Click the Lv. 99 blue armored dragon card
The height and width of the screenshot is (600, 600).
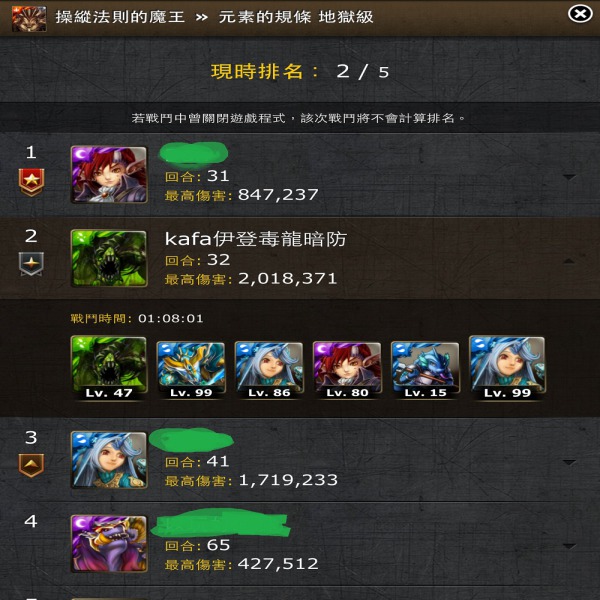(x=191, y=370)
